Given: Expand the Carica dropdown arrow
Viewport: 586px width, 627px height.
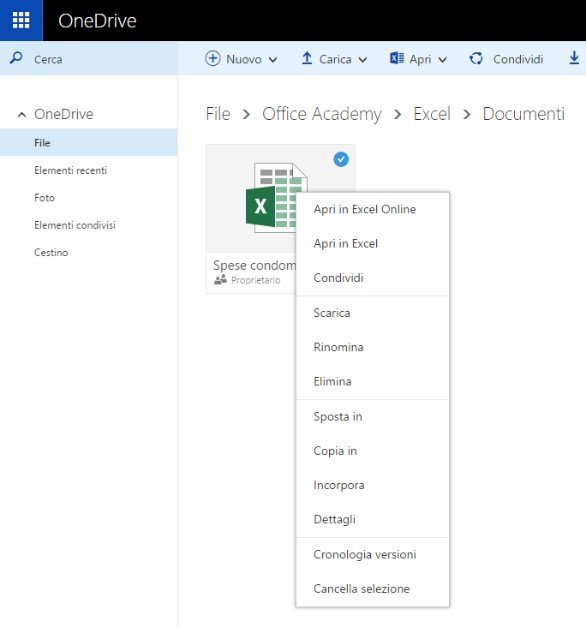Looking at the screenshot, I should [x=362, y=60].
